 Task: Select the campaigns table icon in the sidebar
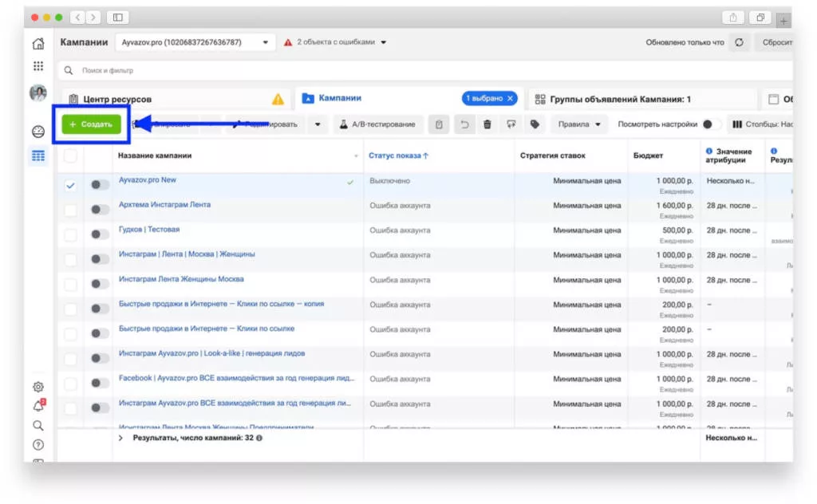tap(38, 156)
